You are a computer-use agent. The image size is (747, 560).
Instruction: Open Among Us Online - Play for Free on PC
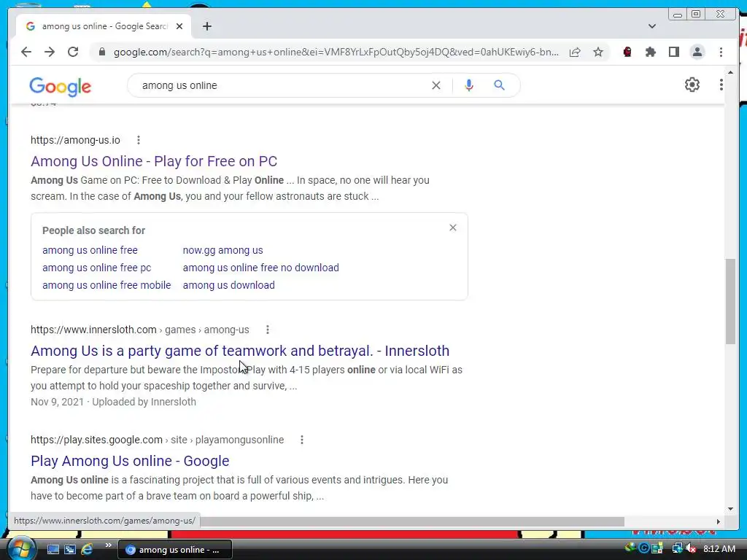pyautogui.click(x=154, y=161)
